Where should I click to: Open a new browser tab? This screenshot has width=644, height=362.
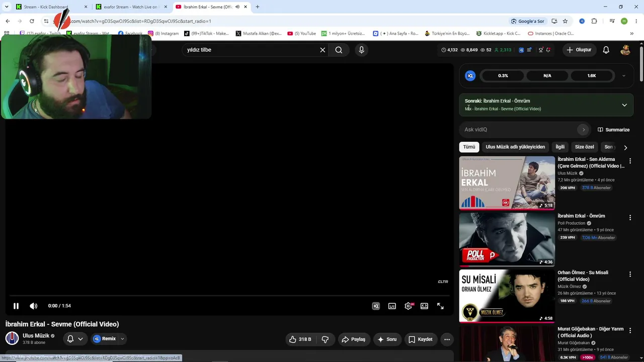(258, 7)
